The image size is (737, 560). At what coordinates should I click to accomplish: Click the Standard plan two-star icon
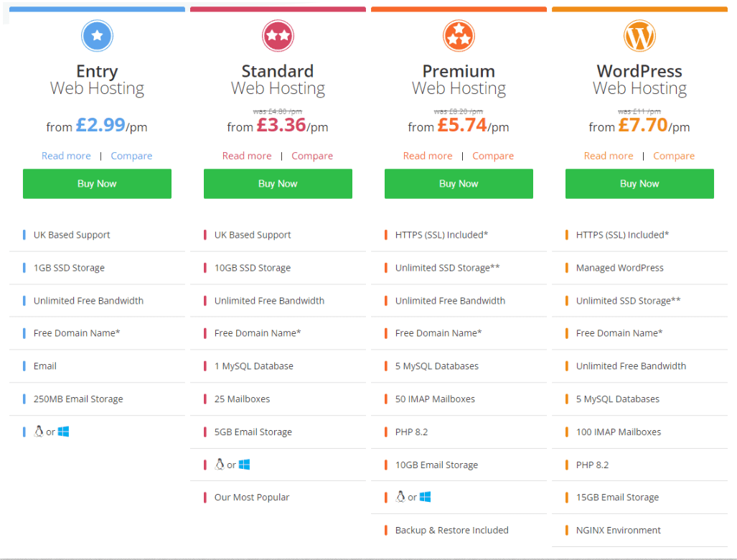pos(278,36)
